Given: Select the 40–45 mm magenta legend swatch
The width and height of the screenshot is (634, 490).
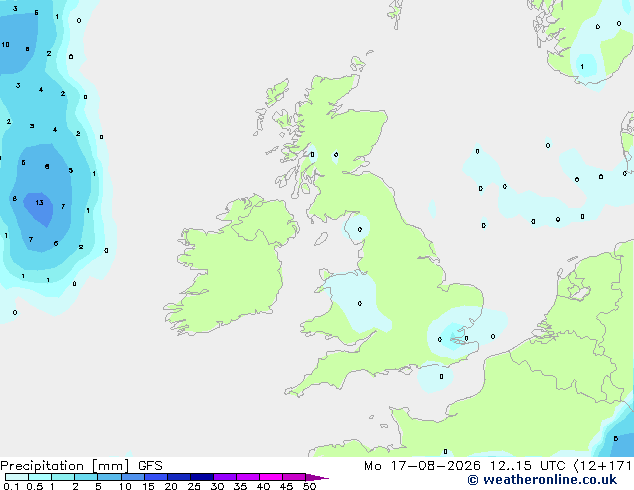Looking at the screenshot, I should pos(271,477).
